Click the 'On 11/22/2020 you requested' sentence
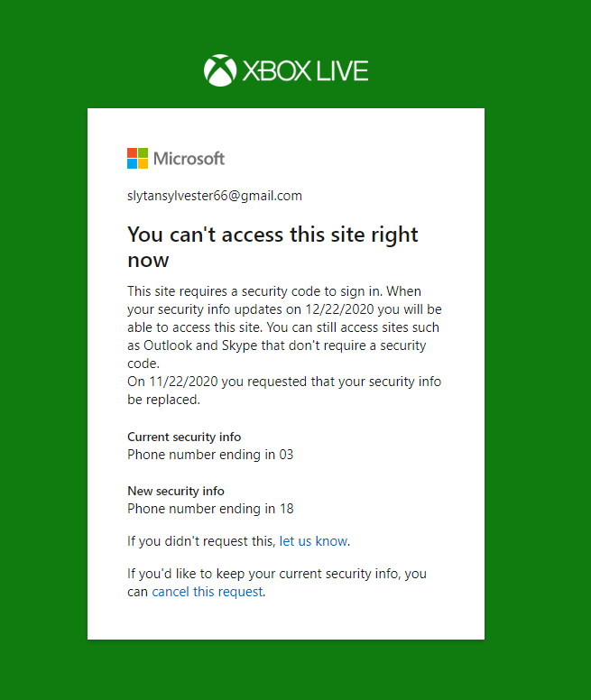591x700 pixels. [284, 391]
